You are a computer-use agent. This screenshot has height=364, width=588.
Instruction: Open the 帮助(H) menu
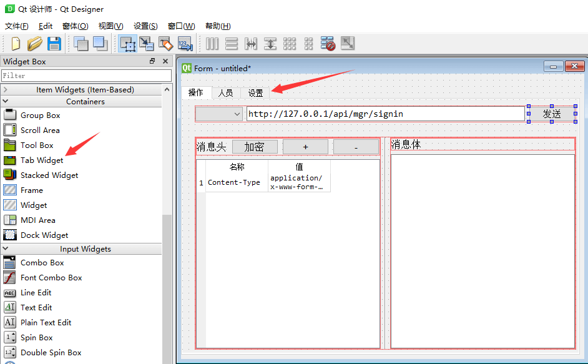click(218, 26)
